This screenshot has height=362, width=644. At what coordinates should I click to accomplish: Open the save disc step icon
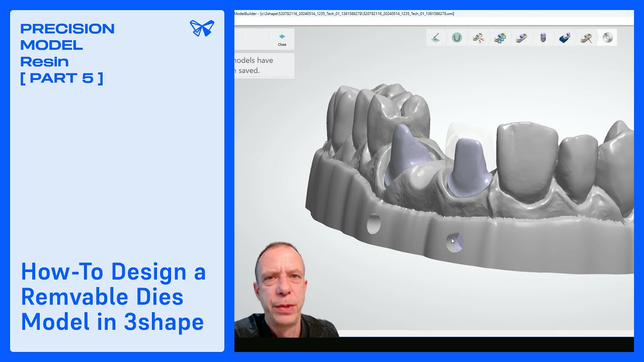pos(608,38)
